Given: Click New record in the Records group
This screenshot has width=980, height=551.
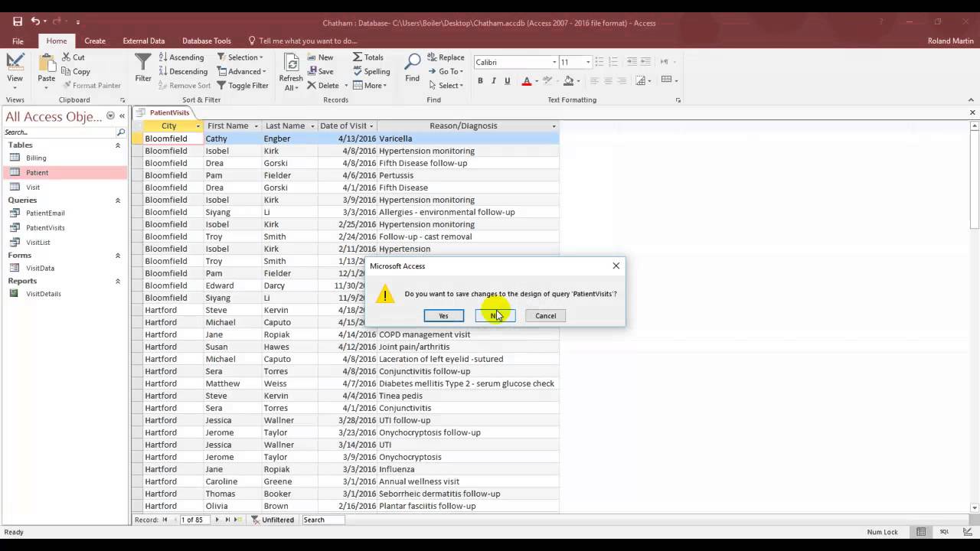Looking at the screenshot, I should tap(320, 57).
